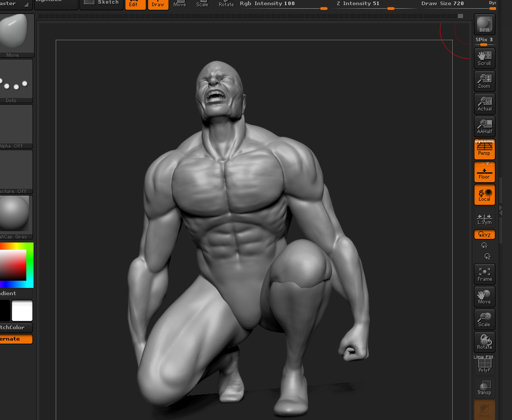The width and height of the screenshot is (512, 420).
Task: Click the Quick Sketch button
Action: pos(102,4)
